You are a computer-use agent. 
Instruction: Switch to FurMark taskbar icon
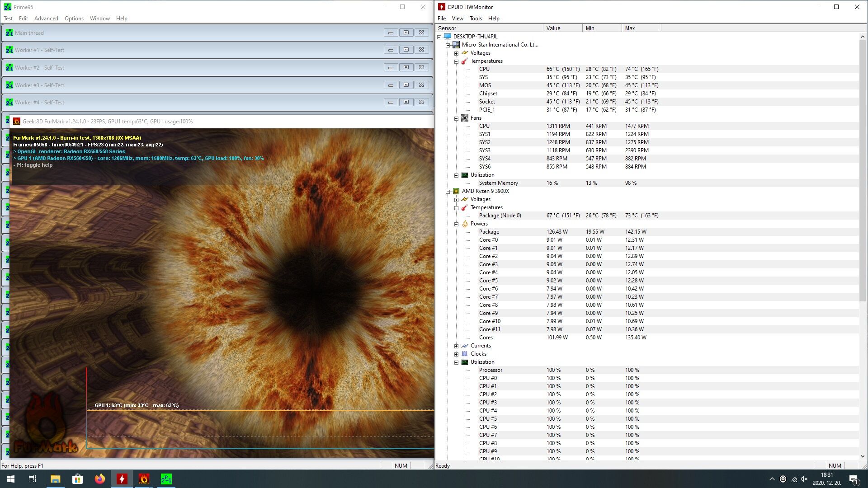pyautogui.click(x=144, y=479)
